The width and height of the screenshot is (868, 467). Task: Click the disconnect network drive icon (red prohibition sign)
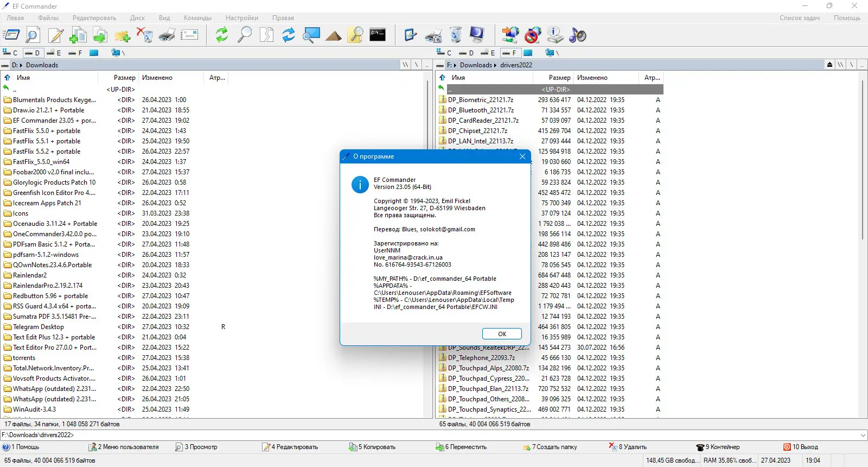(533, 35)
